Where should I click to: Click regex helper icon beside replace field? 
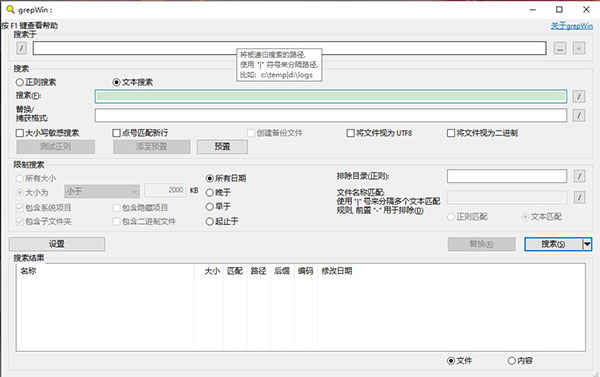coord(579,115)
